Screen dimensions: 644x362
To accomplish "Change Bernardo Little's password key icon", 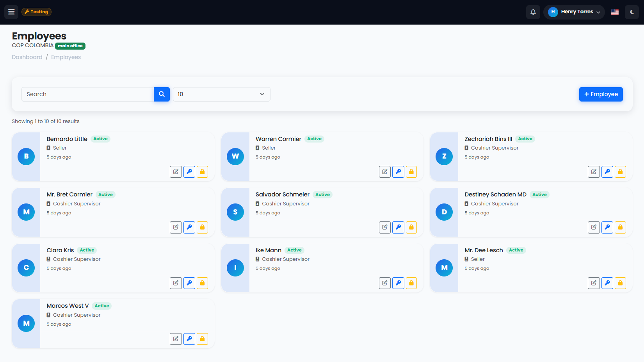I will (x=189, y=172).
